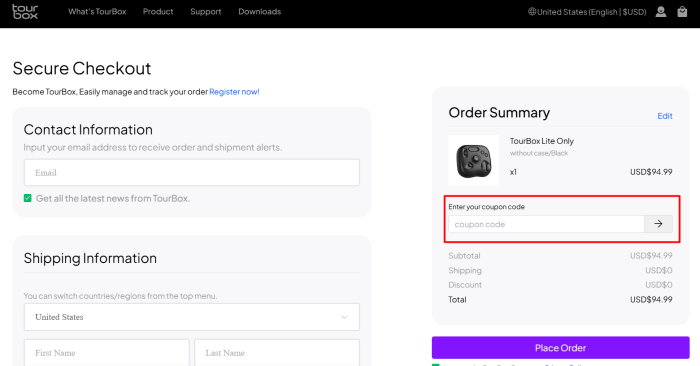Image resolution: width=700 pixels, height=366 pixels.
Task: Click the TourBox Lite product thumbnail
Action: [x=474, y=161]
